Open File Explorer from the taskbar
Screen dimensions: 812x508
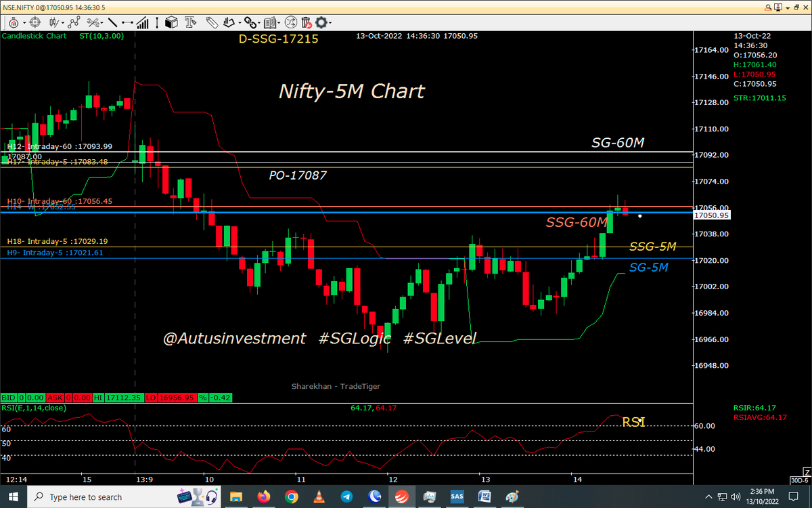(x=235, y=496)
